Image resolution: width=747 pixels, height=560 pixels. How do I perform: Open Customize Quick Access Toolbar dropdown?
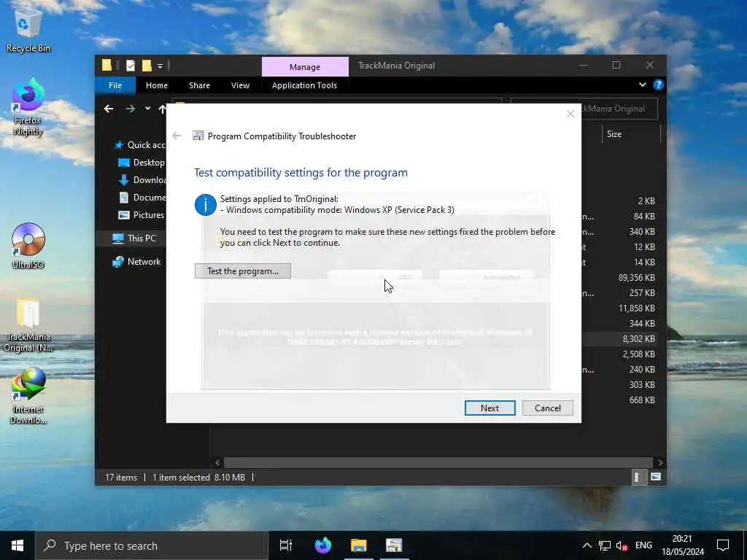pos(160,66)
